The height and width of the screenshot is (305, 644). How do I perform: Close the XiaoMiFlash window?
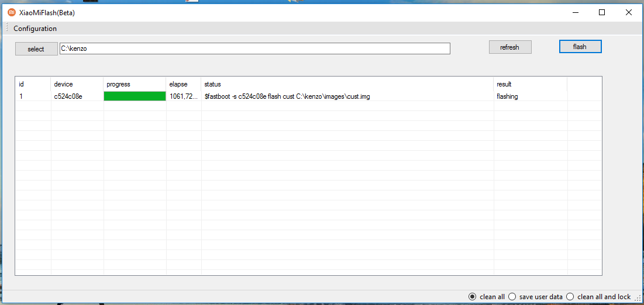pos(628,12)
